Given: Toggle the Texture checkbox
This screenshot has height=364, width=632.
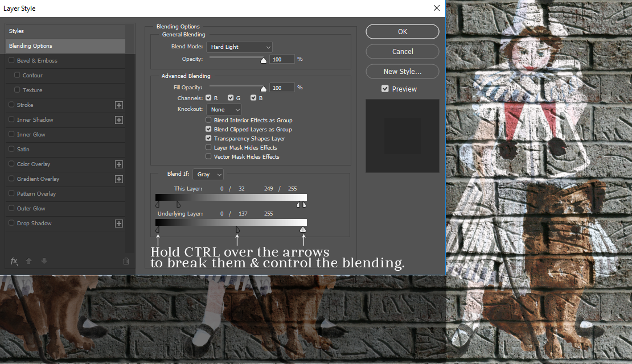Looking at the screenshot, I should click(17, 90).
